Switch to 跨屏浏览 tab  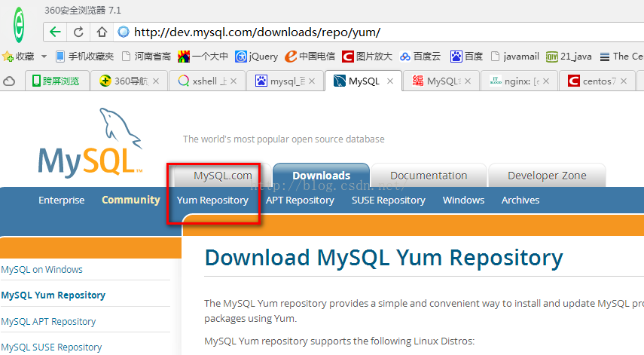(x=56, y=81)
